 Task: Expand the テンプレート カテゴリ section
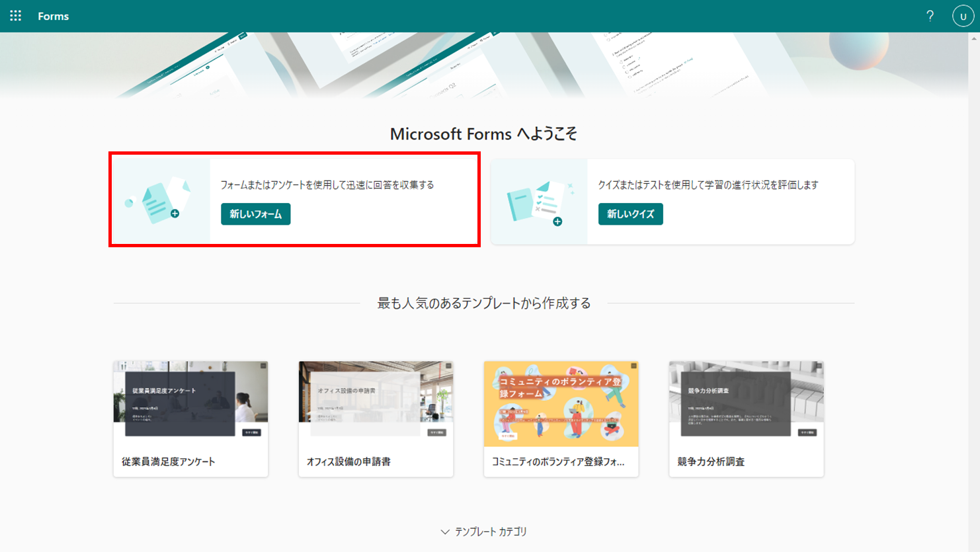pos(484,532)
